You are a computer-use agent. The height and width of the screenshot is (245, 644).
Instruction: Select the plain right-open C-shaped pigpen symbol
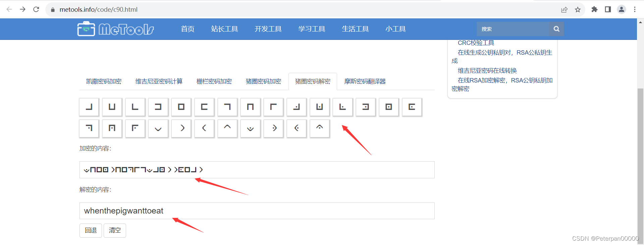204,107
